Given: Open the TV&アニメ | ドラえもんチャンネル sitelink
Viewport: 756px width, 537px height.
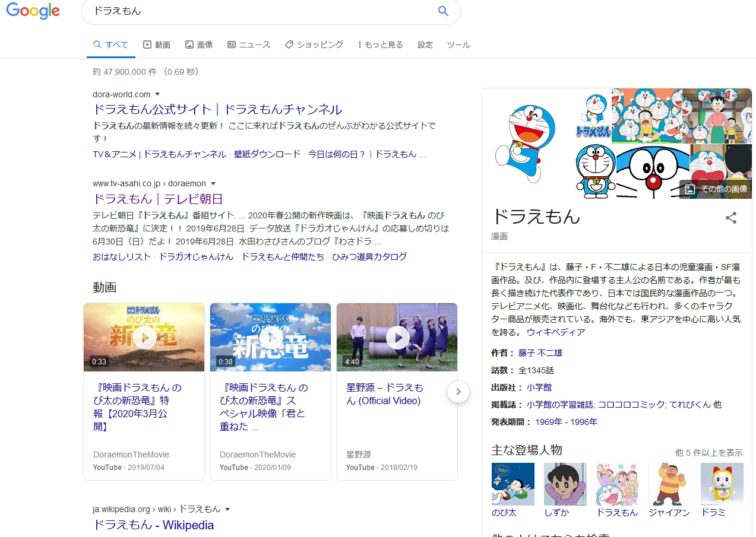Looking at the screenshot, I should pos(160,154).
